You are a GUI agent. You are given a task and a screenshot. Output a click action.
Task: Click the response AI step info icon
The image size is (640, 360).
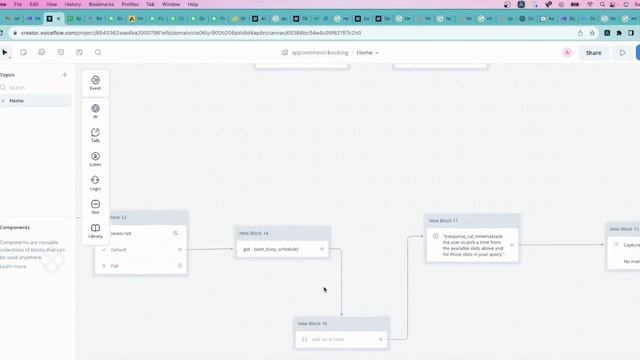(436, 236)
